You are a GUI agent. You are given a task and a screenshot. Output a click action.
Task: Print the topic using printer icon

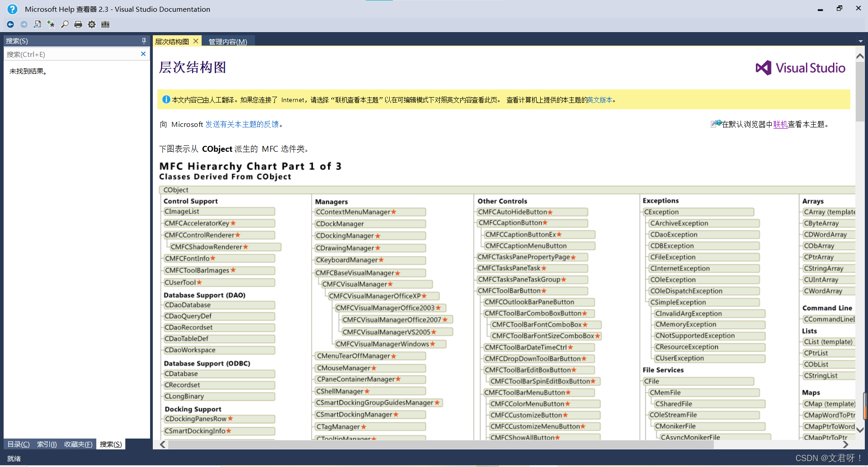coord(78,24)
